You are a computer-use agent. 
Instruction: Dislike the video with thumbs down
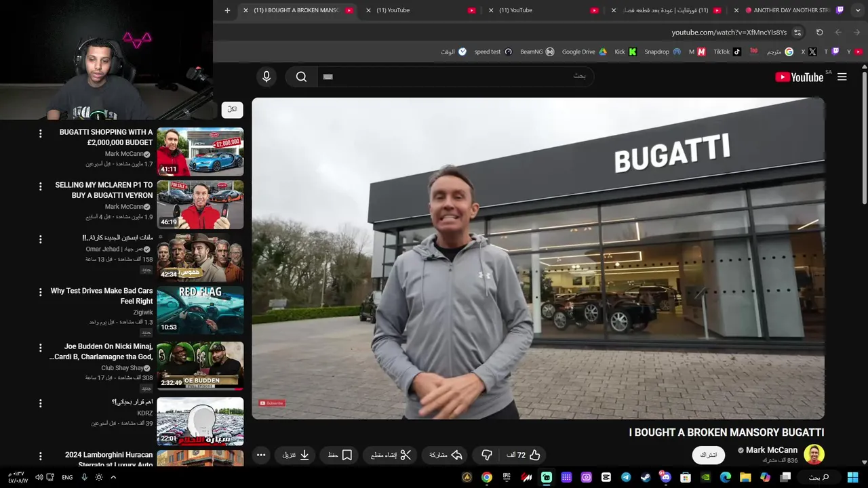pos(486,455)
